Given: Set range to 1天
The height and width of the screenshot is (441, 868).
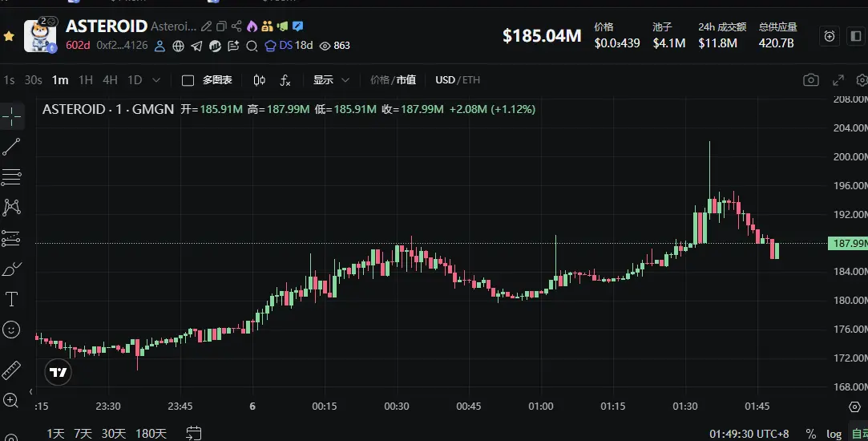Looking at the screenshot, I should [x=55, y=433].
